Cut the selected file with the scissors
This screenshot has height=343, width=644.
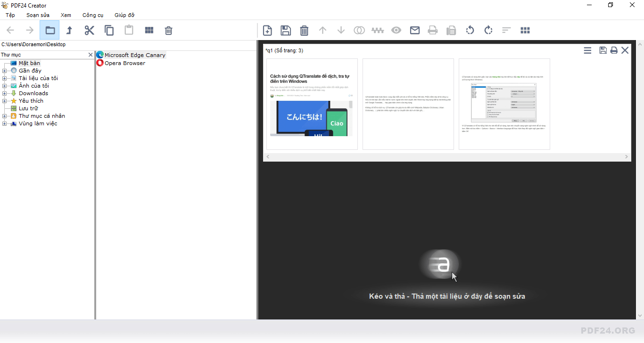tap(89, 30)
